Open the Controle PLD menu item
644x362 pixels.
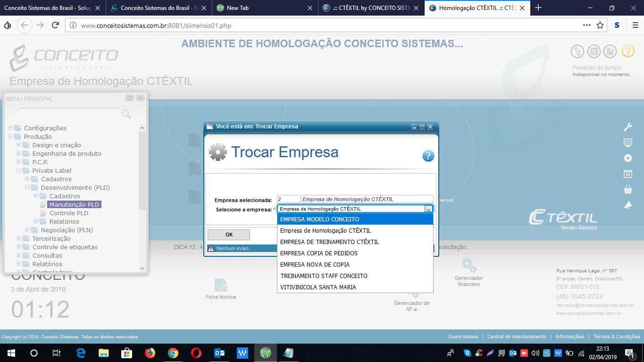click(69, 213)
